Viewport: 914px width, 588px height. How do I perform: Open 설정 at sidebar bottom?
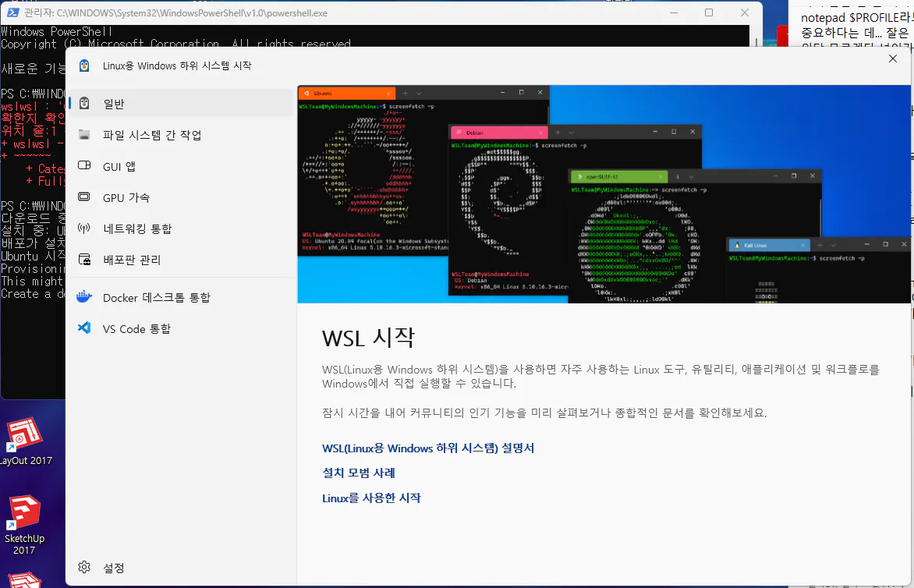tap(181, 568)
